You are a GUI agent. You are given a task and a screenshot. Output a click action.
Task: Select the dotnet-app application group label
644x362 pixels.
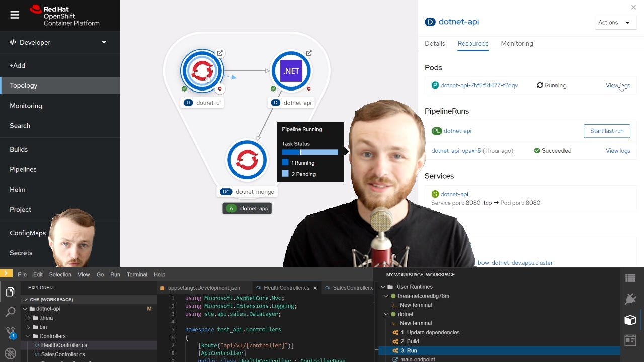(247, 208)
